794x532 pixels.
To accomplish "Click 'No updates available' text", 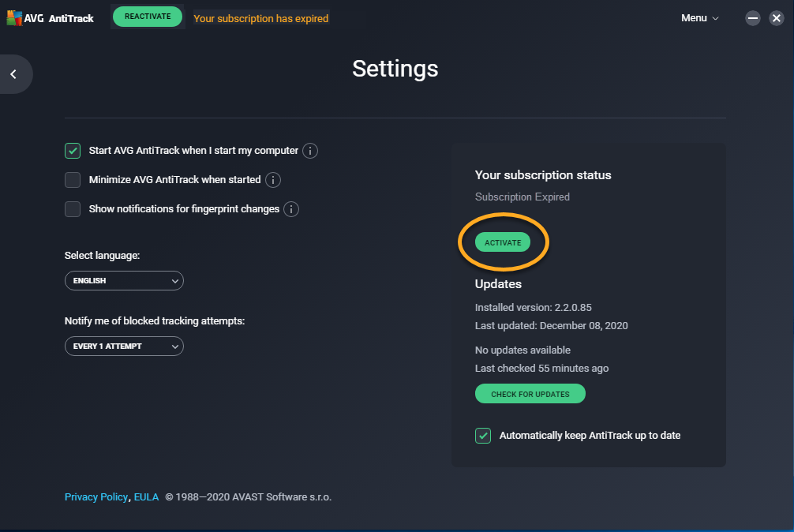I will 522,350.
